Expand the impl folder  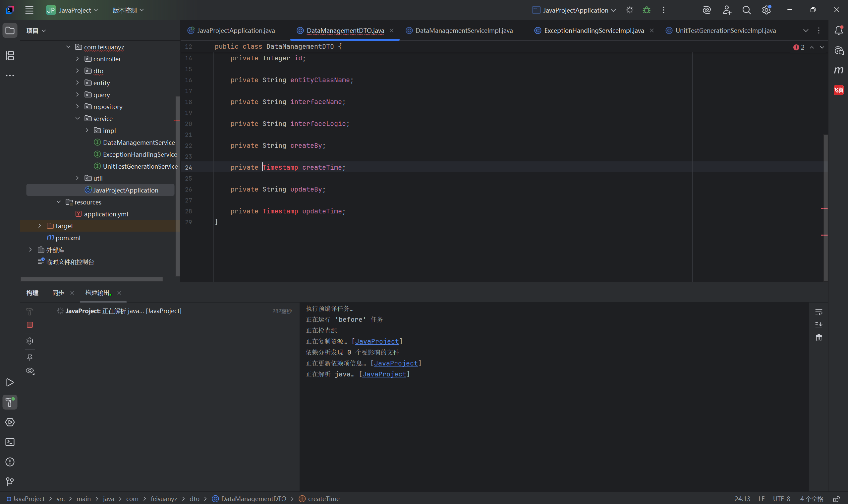point(87,131)
